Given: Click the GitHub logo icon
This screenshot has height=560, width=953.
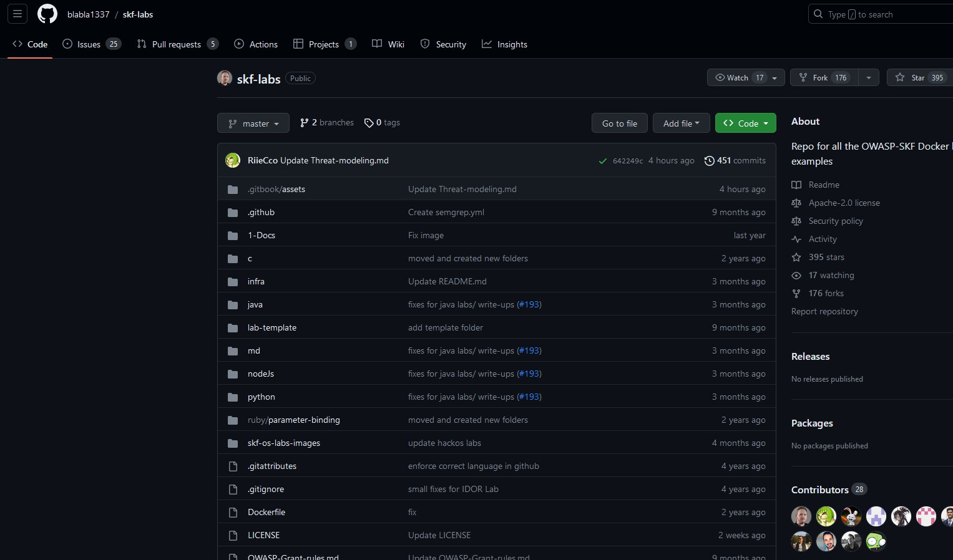Looking at the screenshot, I should (x=47, y=14).
